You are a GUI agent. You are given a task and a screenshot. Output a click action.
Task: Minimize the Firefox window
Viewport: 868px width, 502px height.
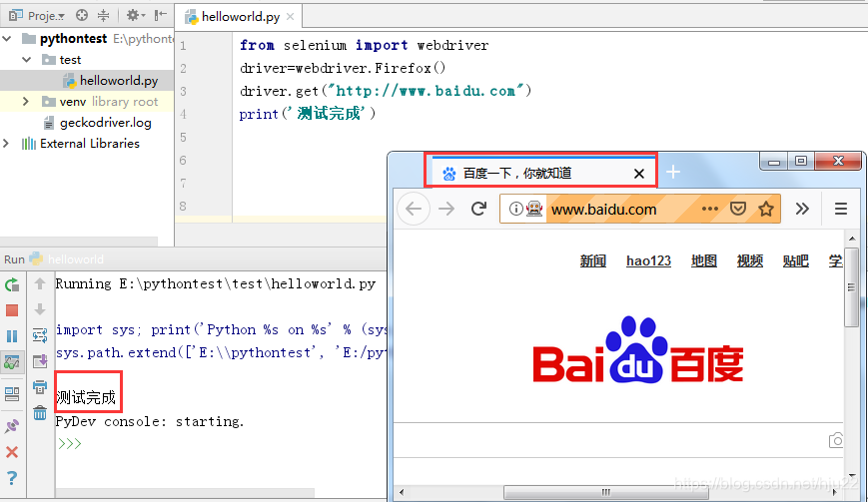774,162
